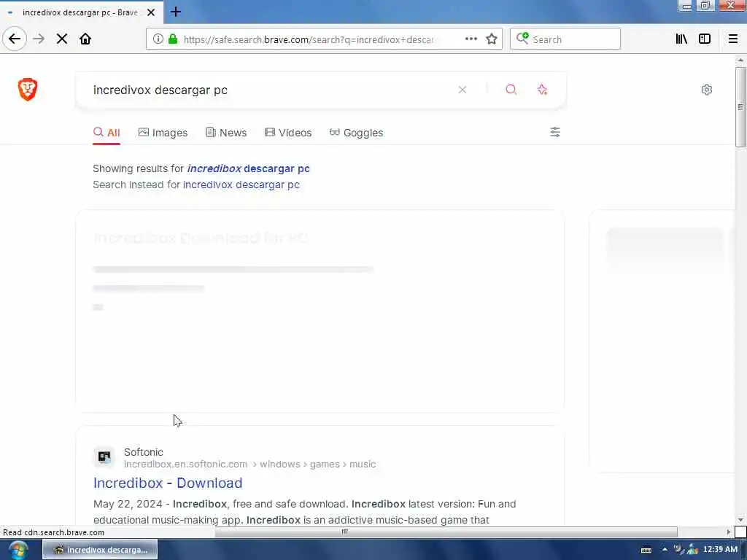Open Brave Search settings gear

coord(706,90)
